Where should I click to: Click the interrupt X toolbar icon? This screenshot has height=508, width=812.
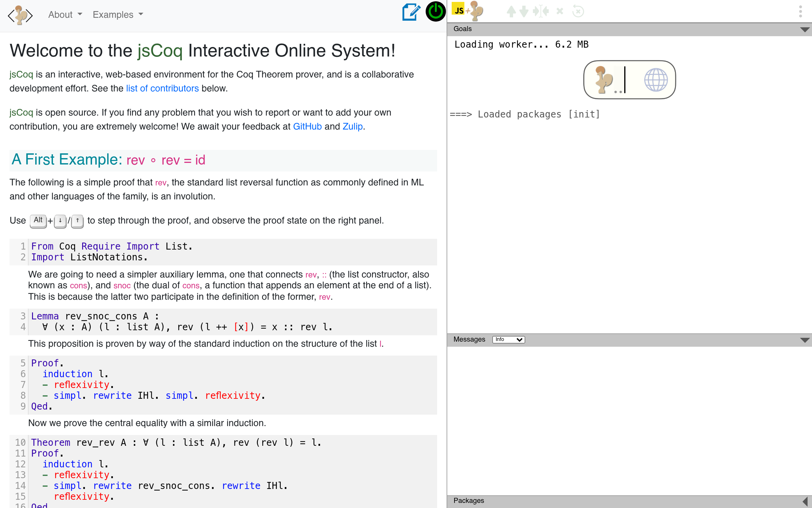click(x=560, y=11)
